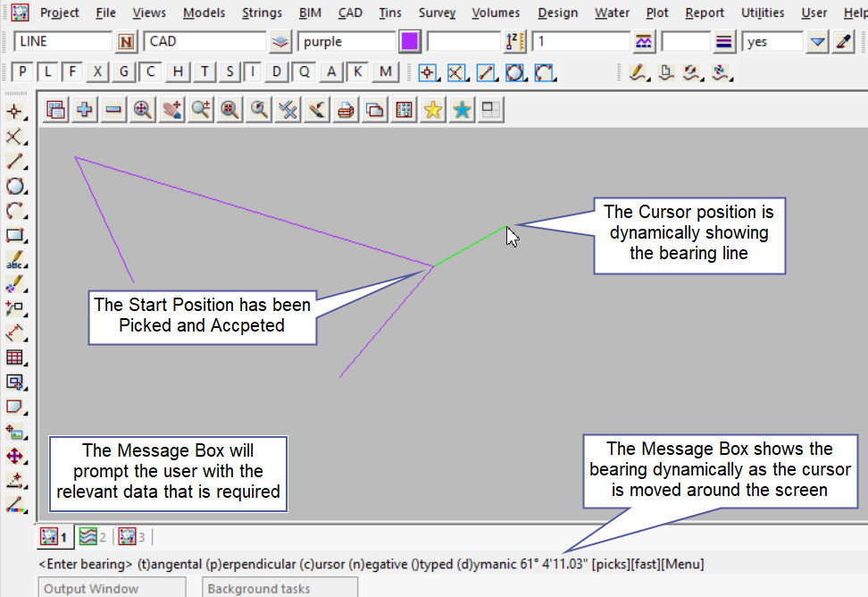Select the CAD text abc tool
Image resolution: width=868 pixels, height=597 pixels.
[14, 259]
